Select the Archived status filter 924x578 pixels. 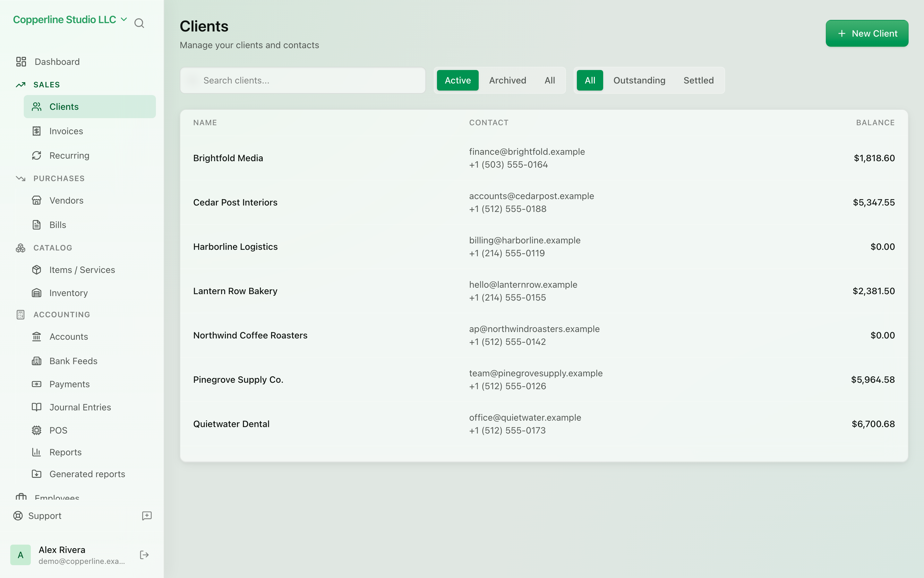click(508, 80)
